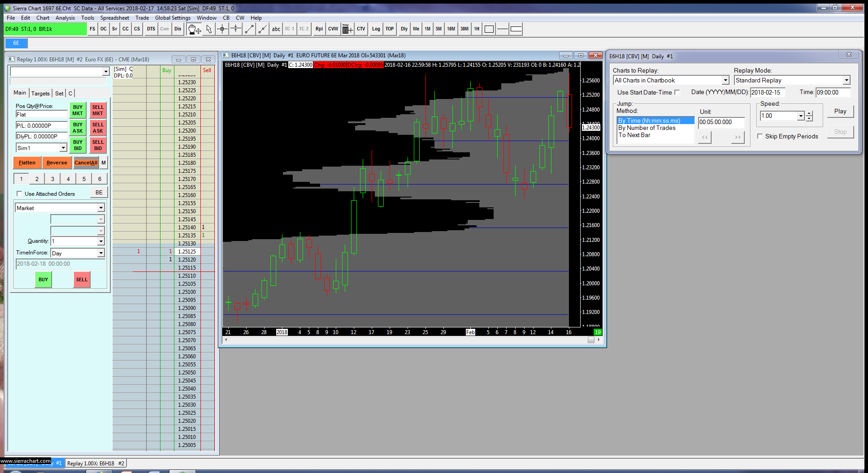868x473 pixels.
Task: Select quantity preset button 3
Action: click(52, 179)
